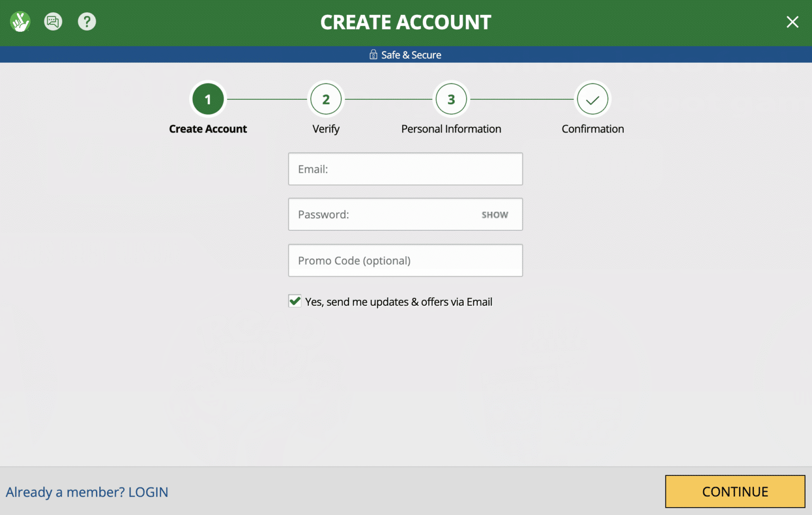
Task: Select the 'Personal Information' step label
Action: (x=451, y=129)
